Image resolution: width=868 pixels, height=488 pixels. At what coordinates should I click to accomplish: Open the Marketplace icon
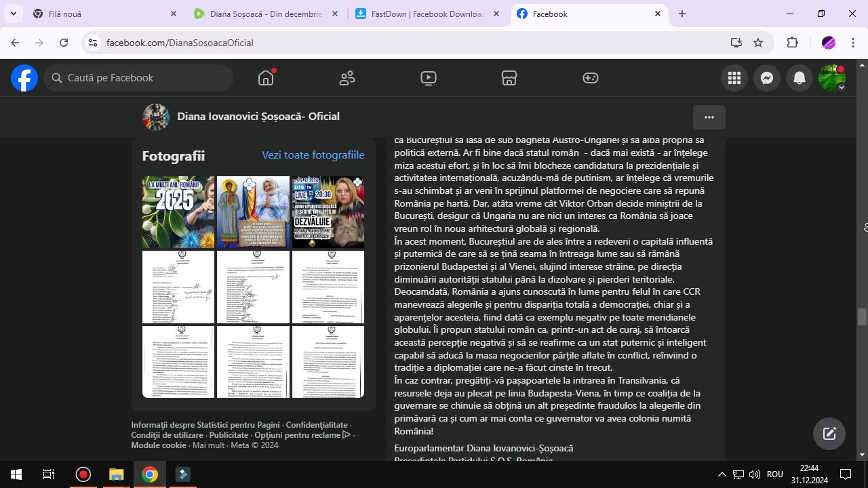point(509,78)
